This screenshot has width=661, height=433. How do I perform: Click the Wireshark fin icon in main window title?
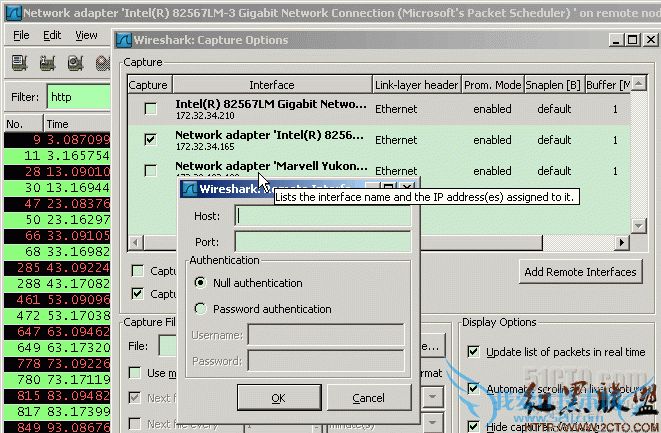pyautogui.click(x=9, y=12)
